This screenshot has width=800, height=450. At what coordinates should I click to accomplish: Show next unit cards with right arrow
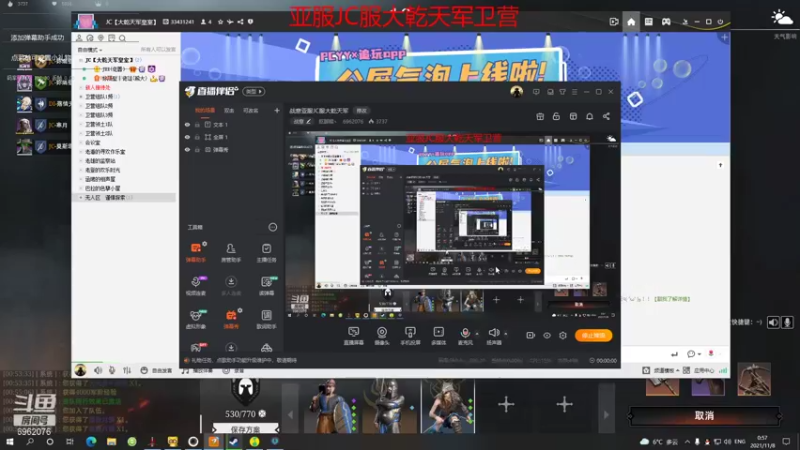click(x=606, y=414)
